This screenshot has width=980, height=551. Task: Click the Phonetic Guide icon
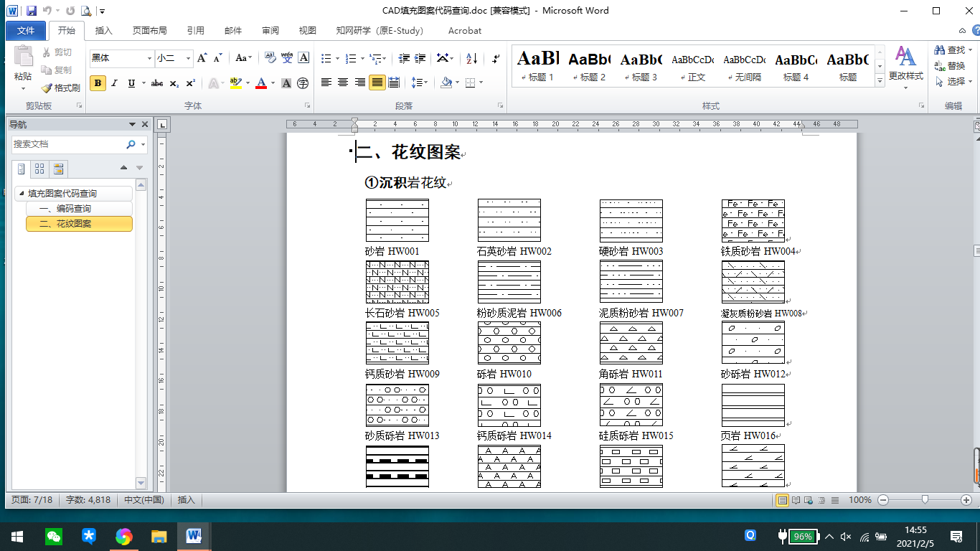[x=287, y=58]
